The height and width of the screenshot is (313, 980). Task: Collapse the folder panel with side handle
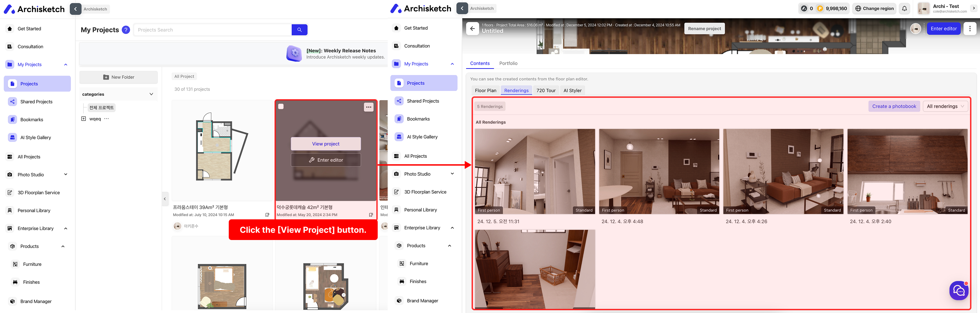165,199
